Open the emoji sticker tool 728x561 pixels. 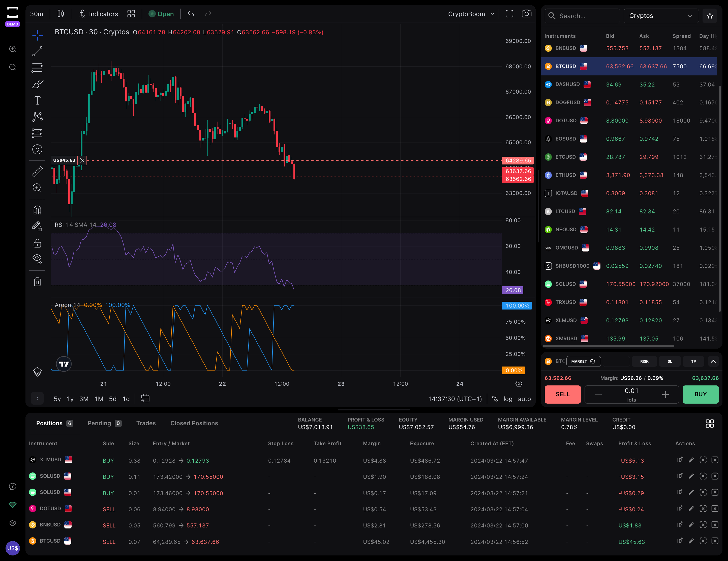click(37, 149)
